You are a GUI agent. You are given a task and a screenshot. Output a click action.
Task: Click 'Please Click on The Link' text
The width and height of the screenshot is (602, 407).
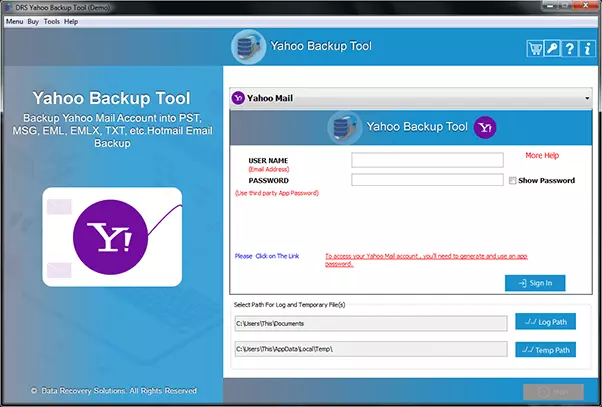point(267,256)
